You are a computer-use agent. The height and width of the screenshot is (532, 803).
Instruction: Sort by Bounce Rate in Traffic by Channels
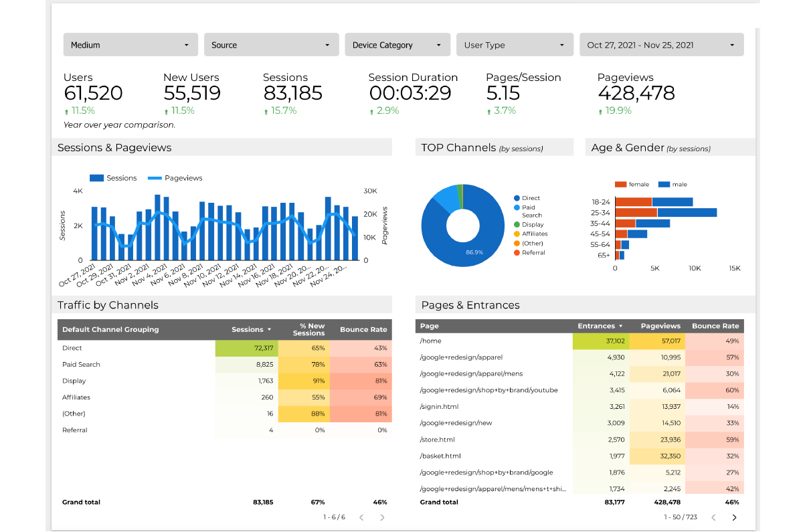(363, 329)
